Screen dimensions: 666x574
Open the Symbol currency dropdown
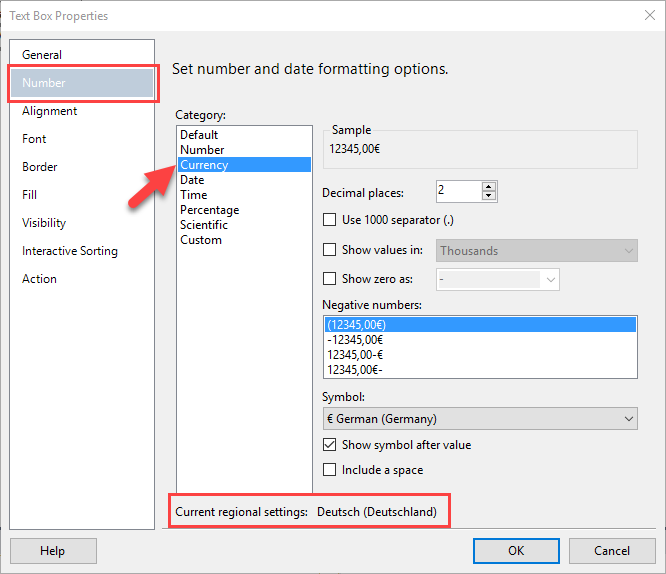tap(480, 418)
